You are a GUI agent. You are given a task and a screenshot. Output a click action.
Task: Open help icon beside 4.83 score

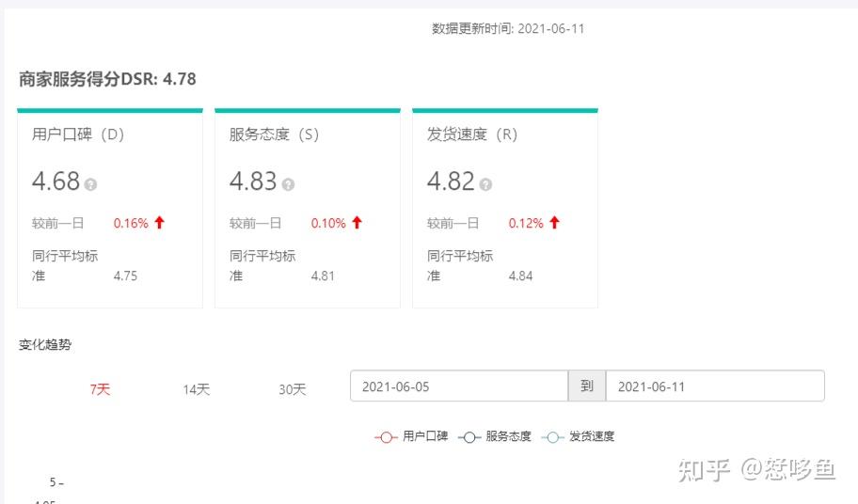289,184
